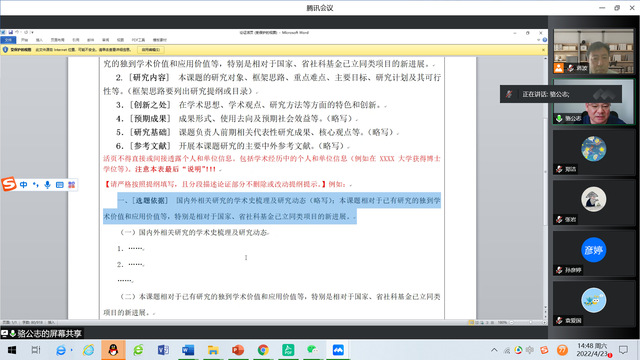Screen dimensions: 640x360
Task: Open the Windows Start menu
Action: [11, 350]
